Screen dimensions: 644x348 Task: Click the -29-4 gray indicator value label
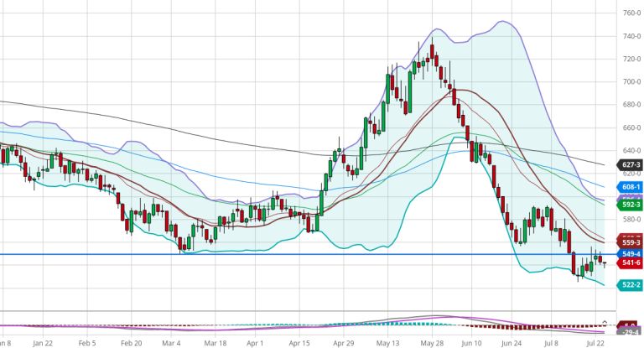point(630,334)
